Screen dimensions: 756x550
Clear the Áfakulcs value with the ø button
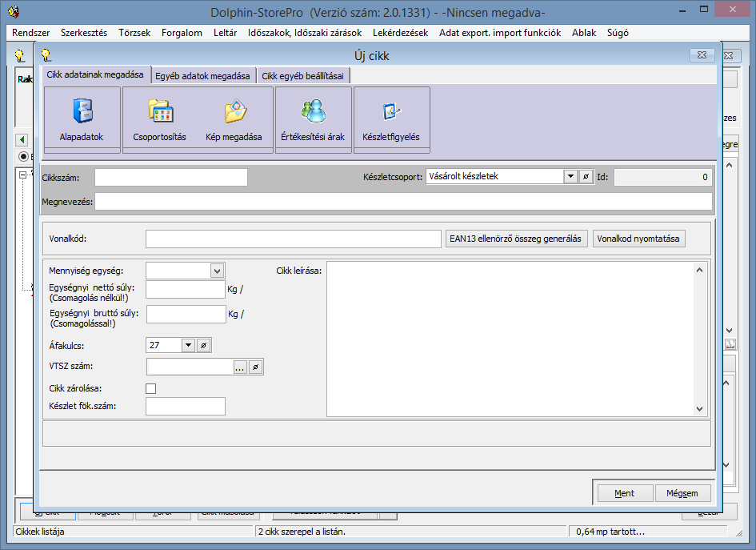[204, 345]
